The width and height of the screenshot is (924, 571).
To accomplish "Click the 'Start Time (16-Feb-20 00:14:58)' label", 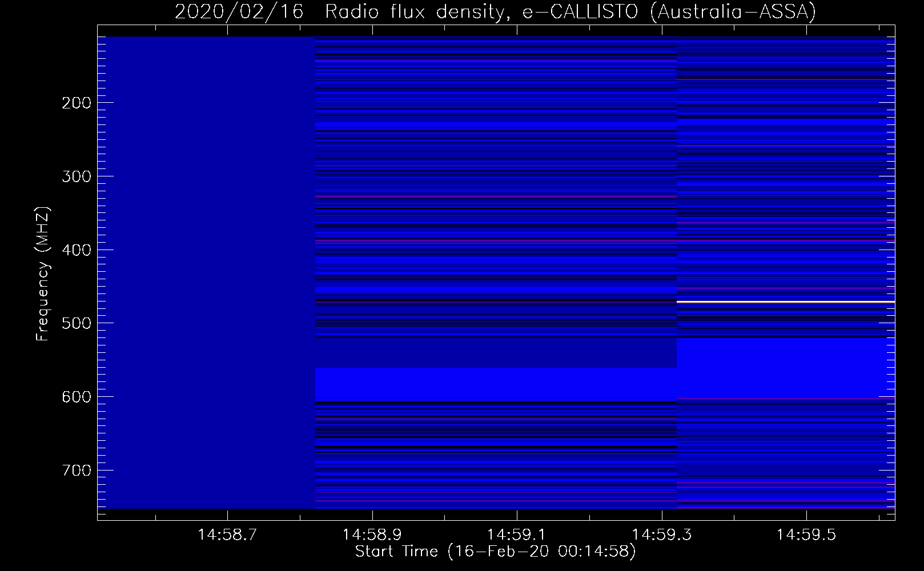I will (x=495, y=552).
